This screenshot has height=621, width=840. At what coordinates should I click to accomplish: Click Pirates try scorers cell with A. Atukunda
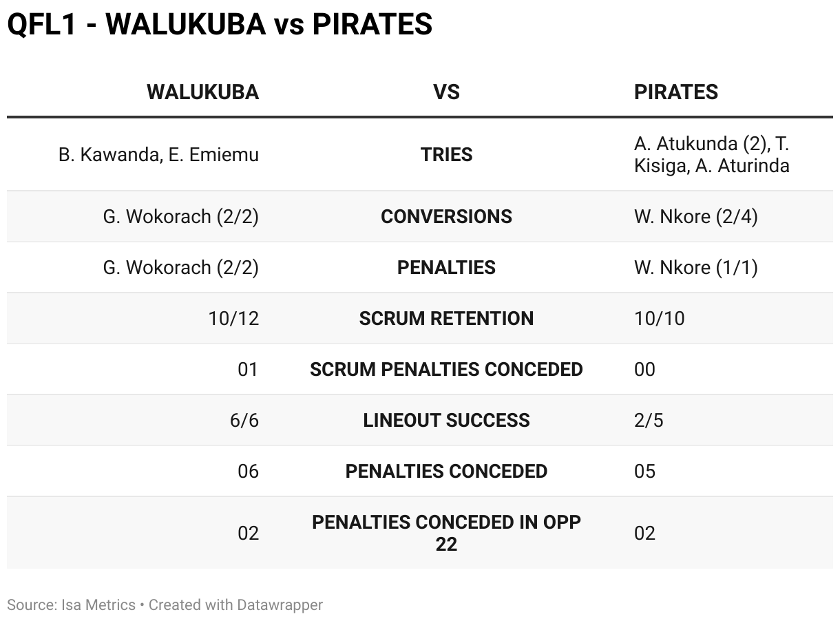[x=711, y=155]
